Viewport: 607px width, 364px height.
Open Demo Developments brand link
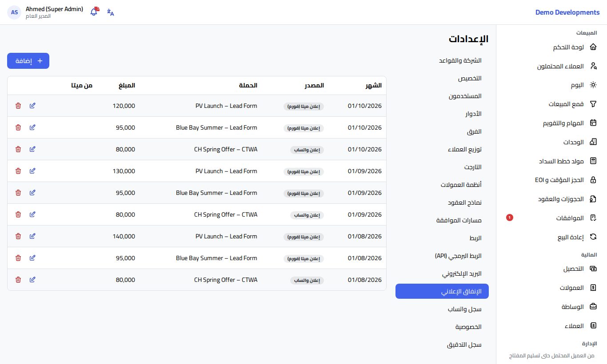[x=567, y=12]
